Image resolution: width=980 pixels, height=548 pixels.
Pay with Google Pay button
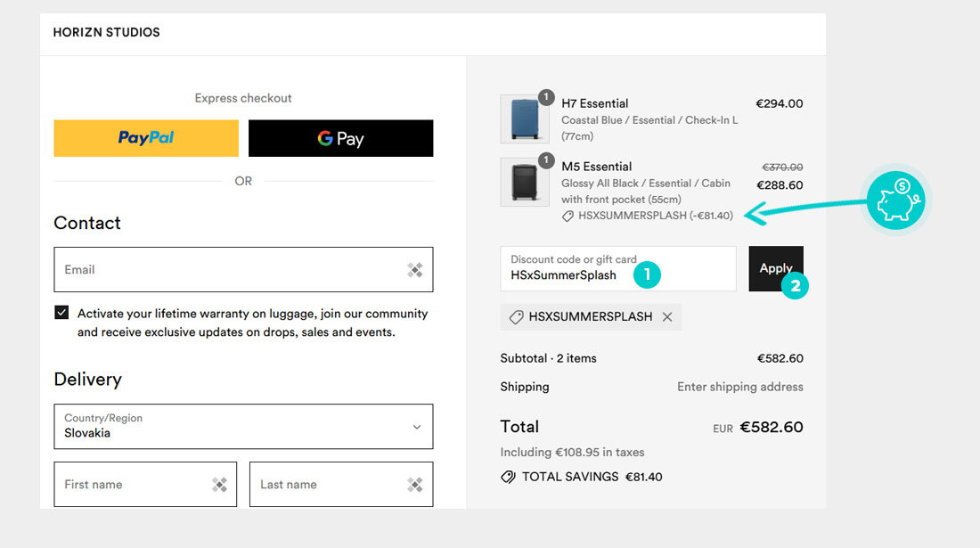(340, 138)
